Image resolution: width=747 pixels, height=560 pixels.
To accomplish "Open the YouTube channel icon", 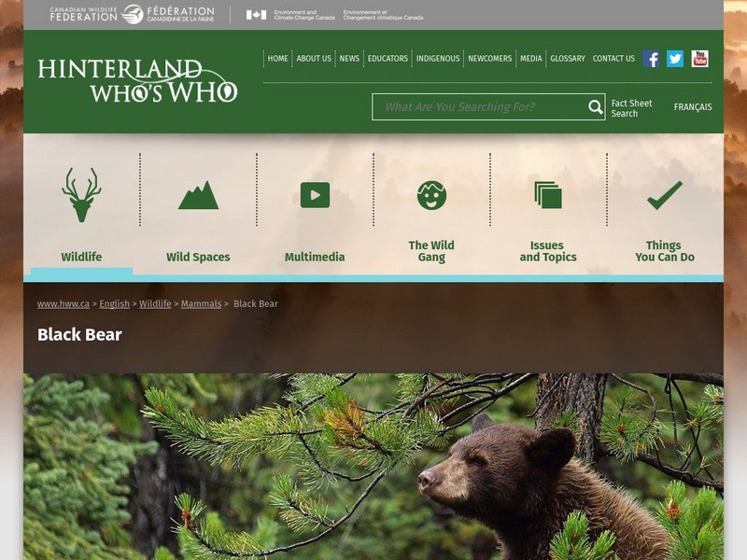I will tap(699, 59).
